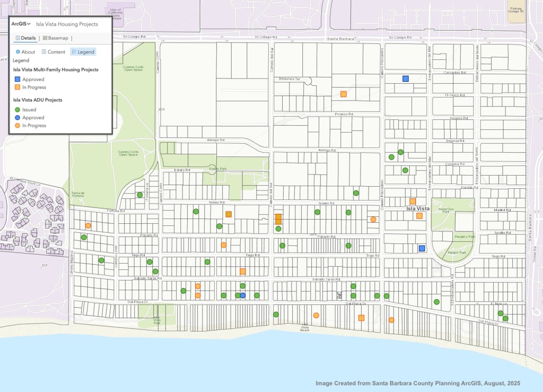Click orange square marker south of Del Playa Dr
543x392 pixels.
click(362, 318)
